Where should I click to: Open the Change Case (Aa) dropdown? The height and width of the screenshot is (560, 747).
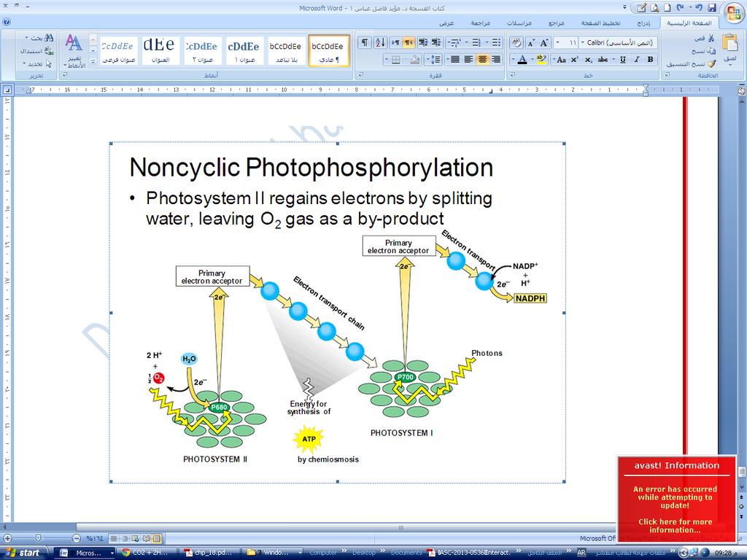tap(560, 60)
